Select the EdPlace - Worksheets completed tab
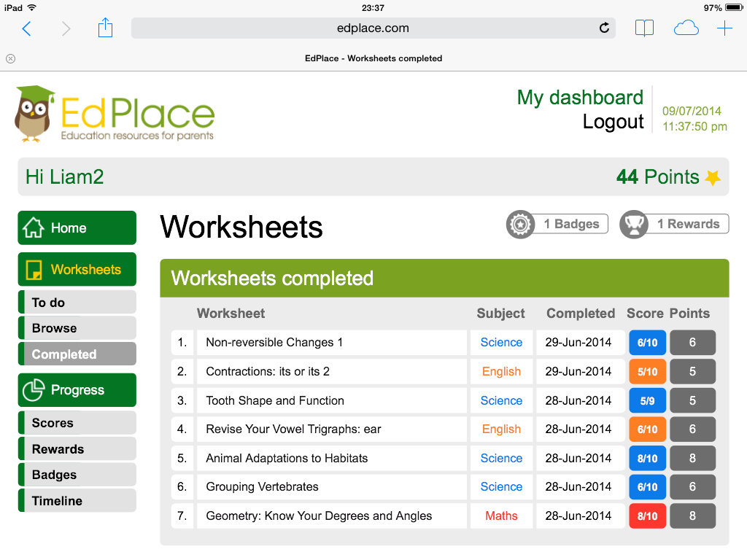The height and width of the screenshot is (560, 747). click(x=373, y=58)
